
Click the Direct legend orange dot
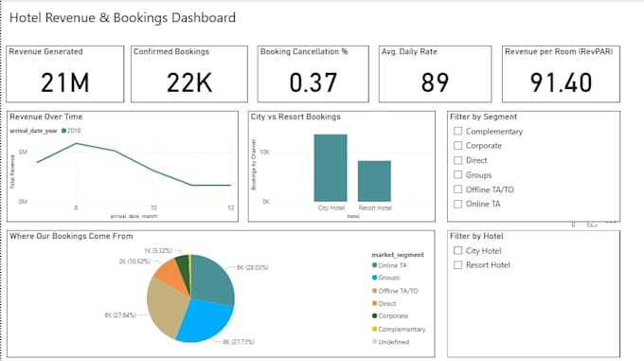click(x=375, y=303)
